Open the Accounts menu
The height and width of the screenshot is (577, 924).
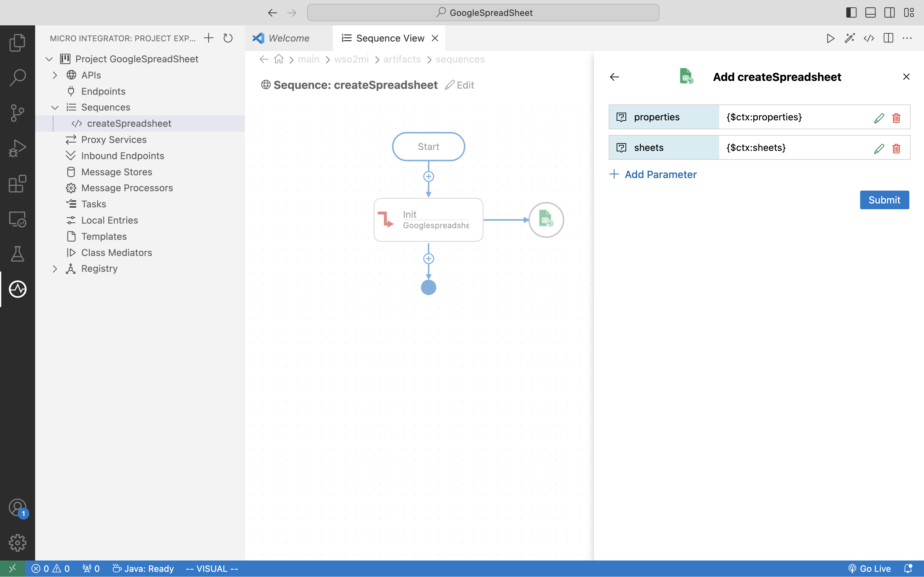pyautogui.click(x=17, y=508)
